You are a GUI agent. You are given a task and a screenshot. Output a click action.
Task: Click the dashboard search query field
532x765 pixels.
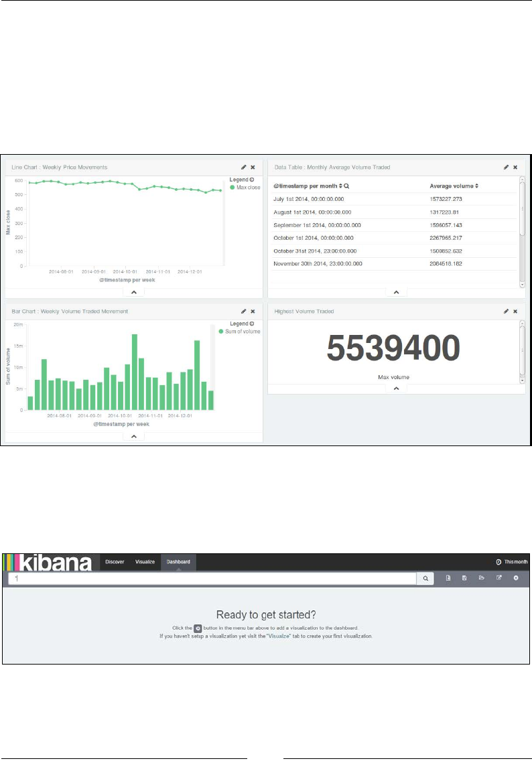(212, 578)
